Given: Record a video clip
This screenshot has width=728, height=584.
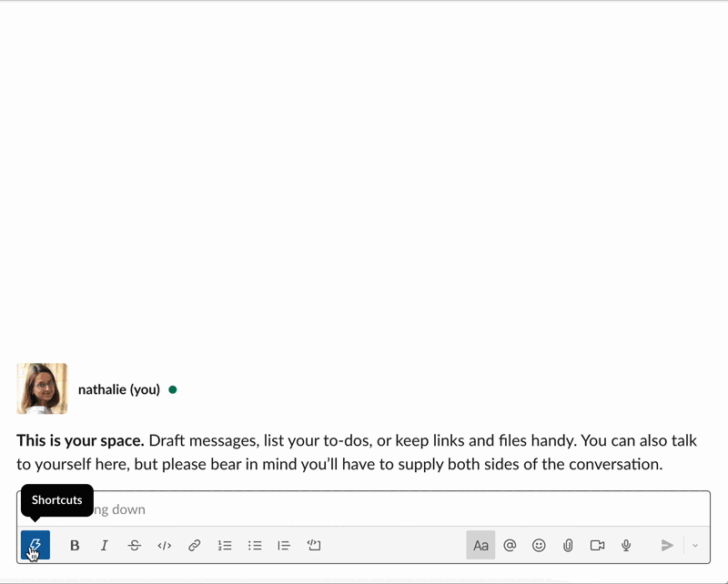Looking at the screenshot, I should pyautogui.click(x=597, y=545).
